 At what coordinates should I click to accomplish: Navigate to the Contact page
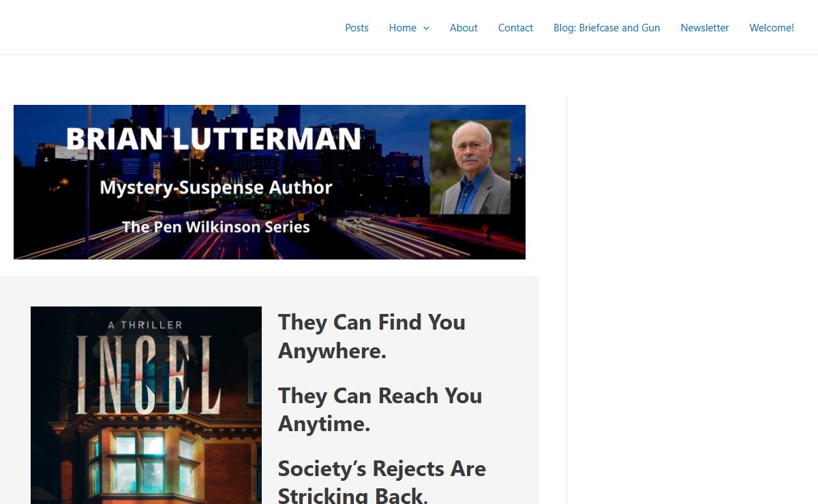(515, 28)
